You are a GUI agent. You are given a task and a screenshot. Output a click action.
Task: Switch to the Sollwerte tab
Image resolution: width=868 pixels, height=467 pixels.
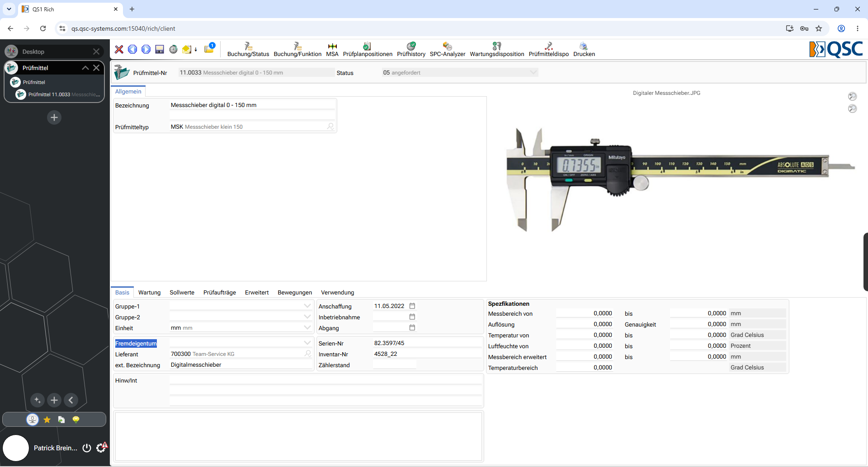coord(182,292)
